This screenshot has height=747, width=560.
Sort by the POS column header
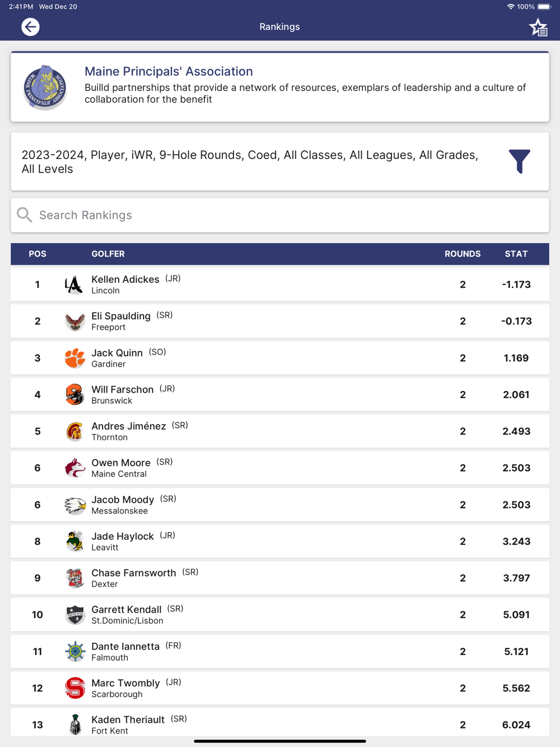click(x=38, y=254)
